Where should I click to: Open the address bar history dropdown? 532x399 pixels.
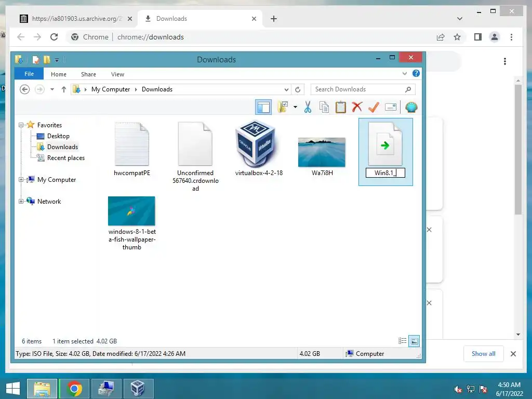286,89
